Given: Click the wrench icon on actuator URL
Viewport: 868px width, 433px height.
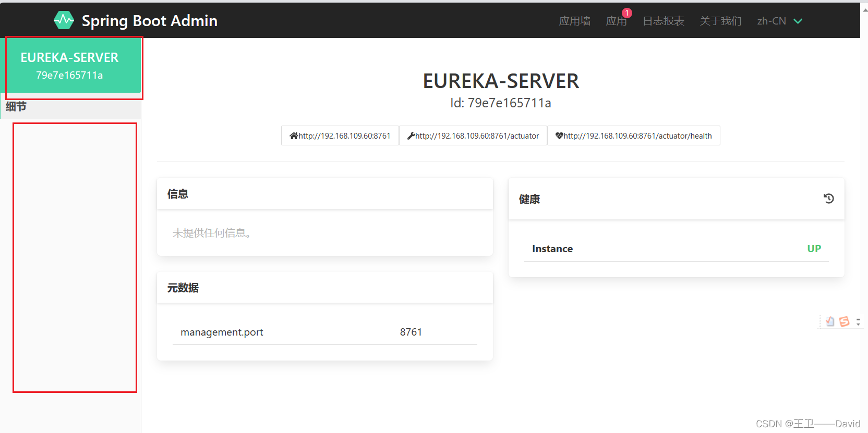Looking at the screenshot, I should [411, 135].
